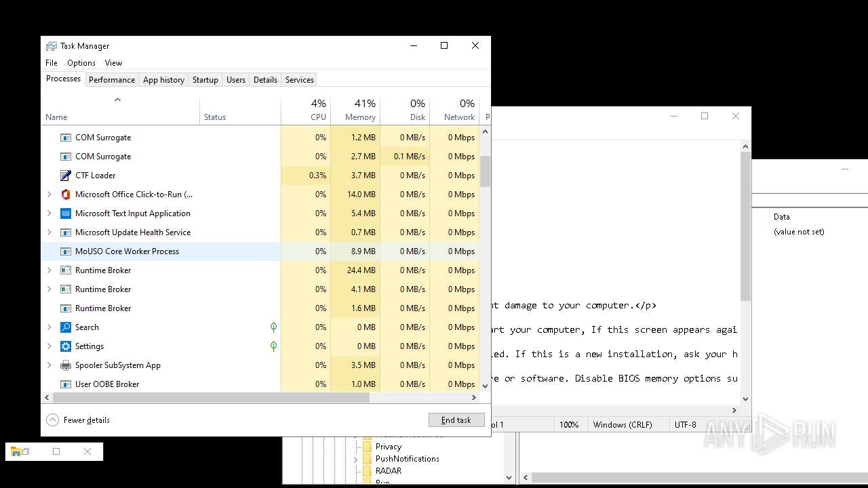Click the MoUSO Core Worker Process icon
868x488 pixels.
(66, 251)
